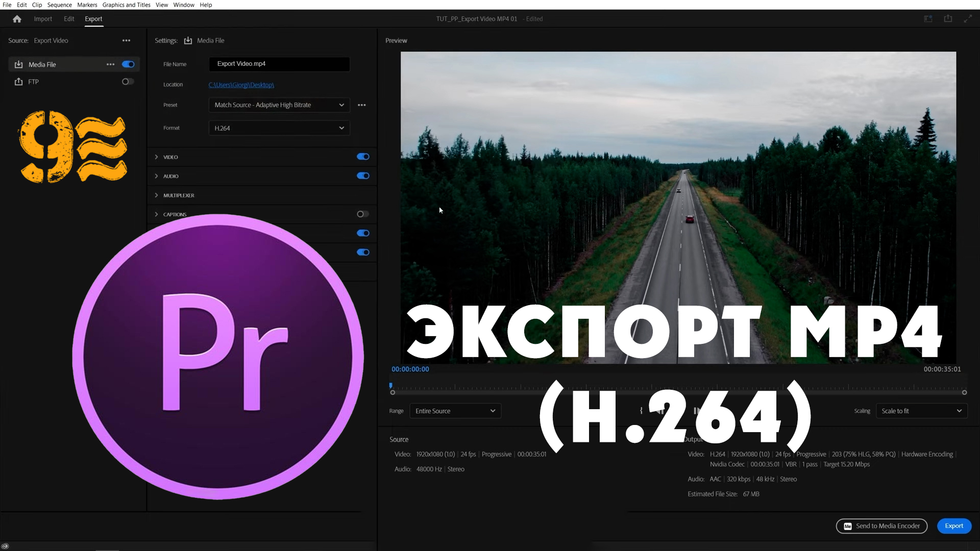Screen dimensions: 980x551
Task: Turn off the Audio export toggle
Action: 363,176
